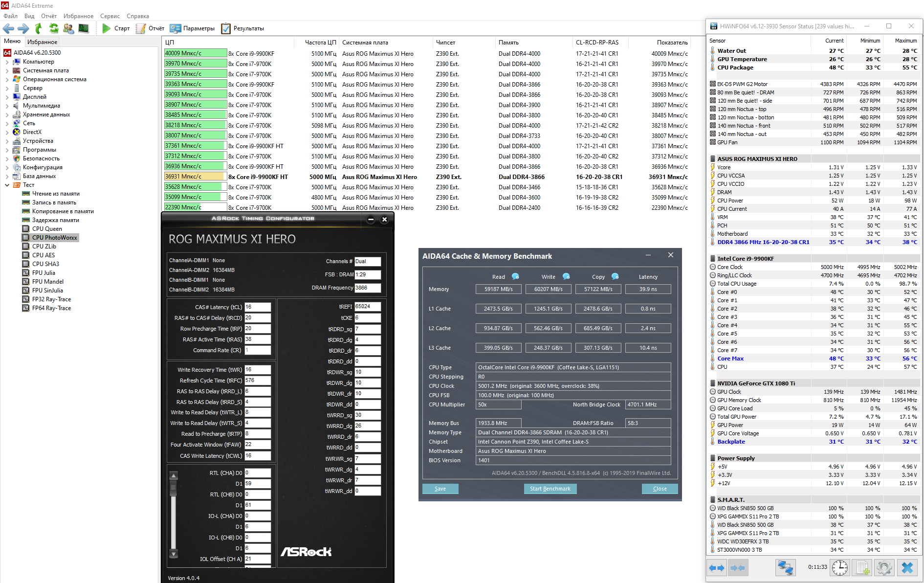Open the Отчёт menu in menu bar

pos(49,16)
